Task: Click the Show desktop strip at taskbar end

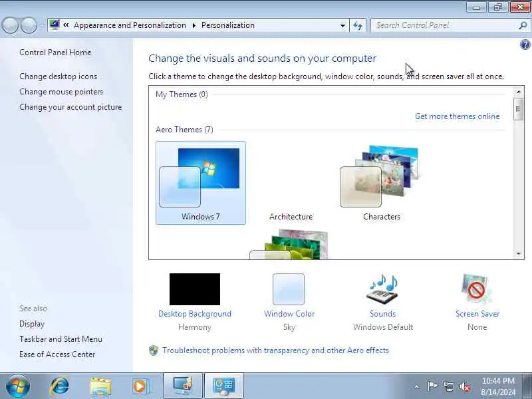Action: 527,386
